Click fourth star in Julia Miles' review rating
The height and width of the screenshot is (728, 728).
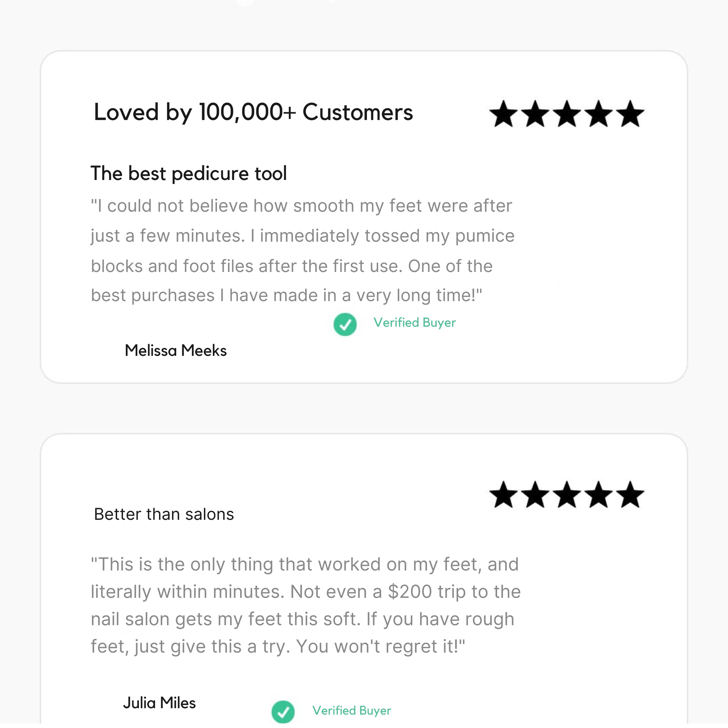[x=599, y=495]
